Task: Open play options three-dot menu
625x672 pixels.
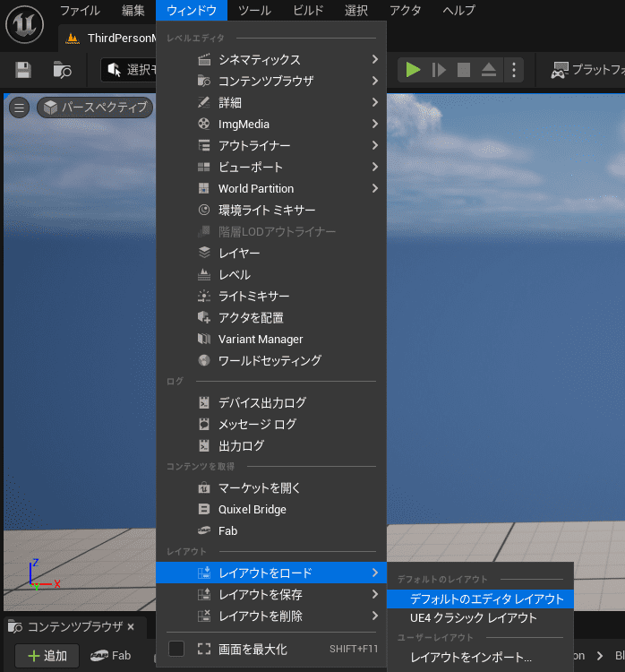Action: (x=514, y=70)
